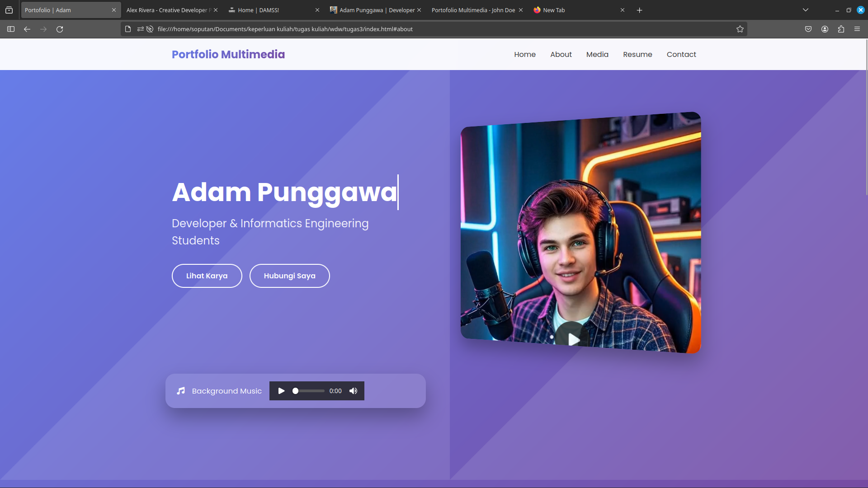
Task: Open the Firefox account profile icon
Action: tap(825, 29)
